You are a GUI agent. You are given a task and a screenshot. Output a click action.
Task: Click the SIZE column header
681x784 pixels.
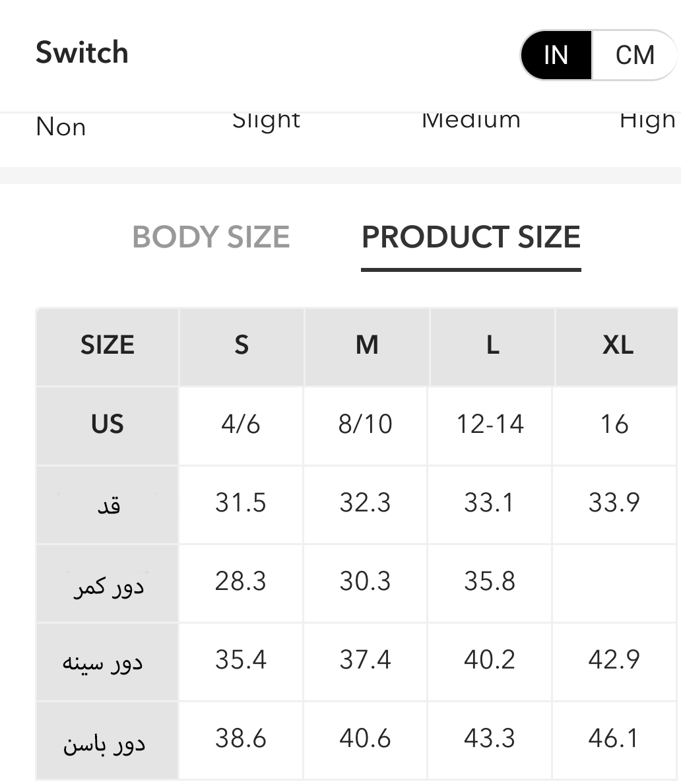(108, 345)
